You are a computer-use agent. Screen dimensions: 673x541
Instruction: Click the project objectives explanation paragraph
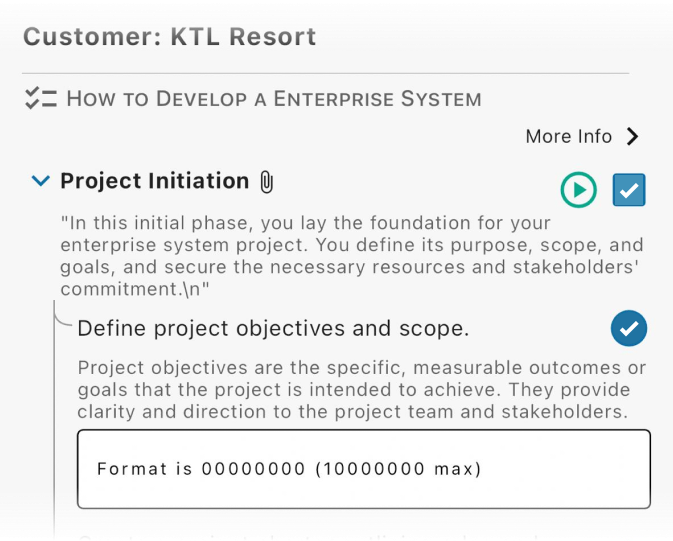(x=361, y=389)
